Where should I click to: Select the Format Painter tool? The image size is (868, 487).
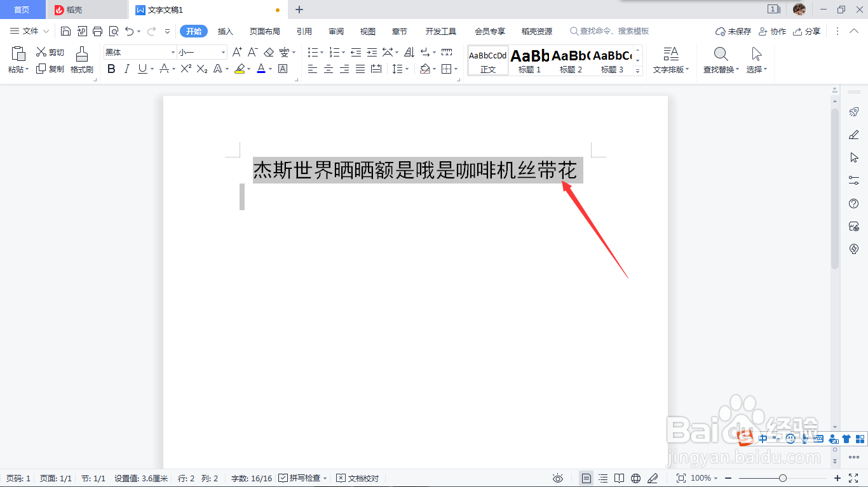coord(82,60)
